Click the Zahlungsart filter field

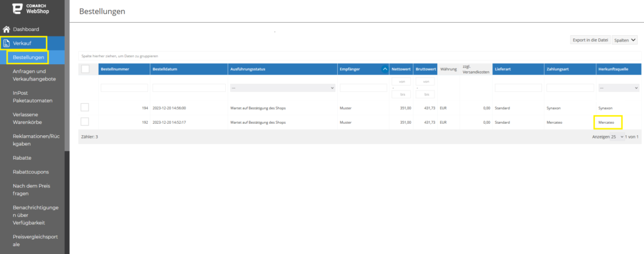[570, 88]
